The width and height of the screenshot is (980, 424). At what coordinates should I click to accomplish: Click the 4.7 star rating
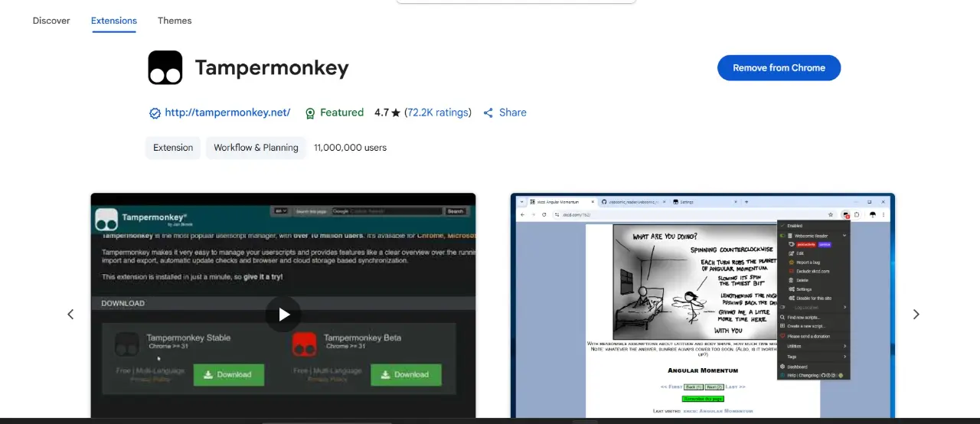tap(387, 113)
